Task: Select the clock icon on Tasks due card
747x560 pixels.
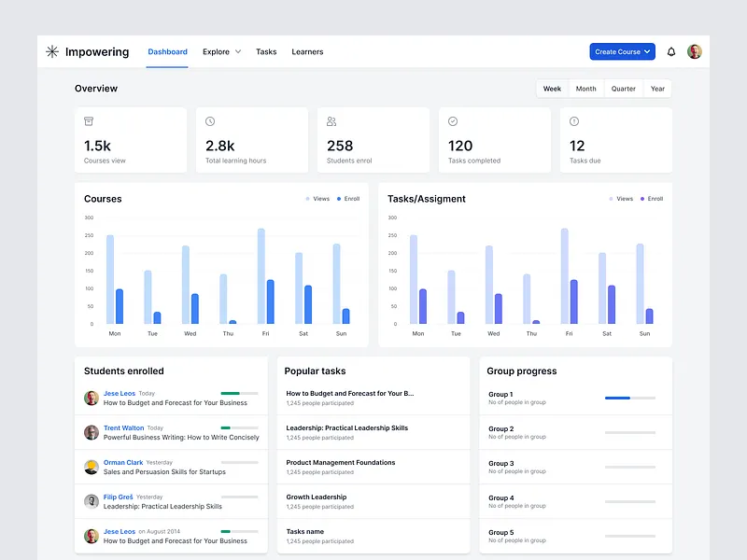Action: tap(574, 121)
